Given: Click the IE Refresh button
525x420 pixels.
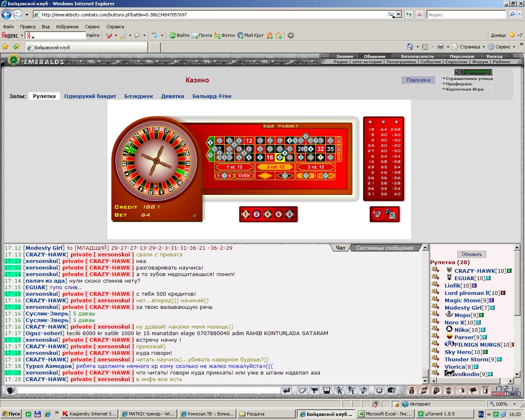Looking at the screenshot, I should point(409,14).
